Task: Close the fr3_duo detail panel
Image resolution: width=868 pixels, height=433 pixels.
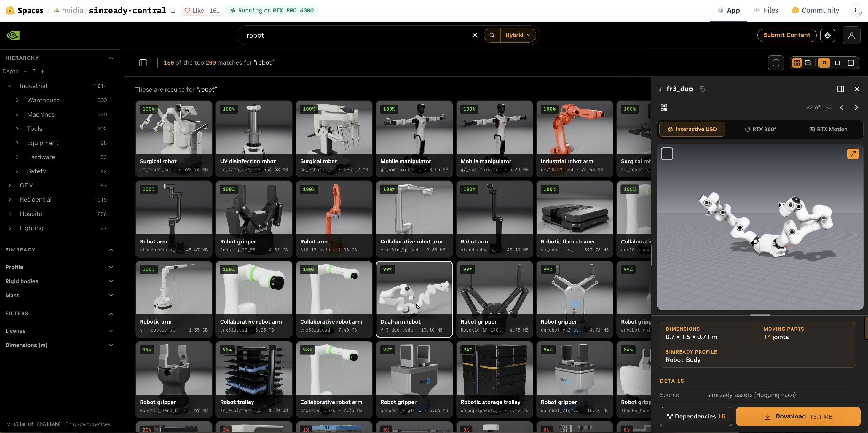Action: point(856,89)
